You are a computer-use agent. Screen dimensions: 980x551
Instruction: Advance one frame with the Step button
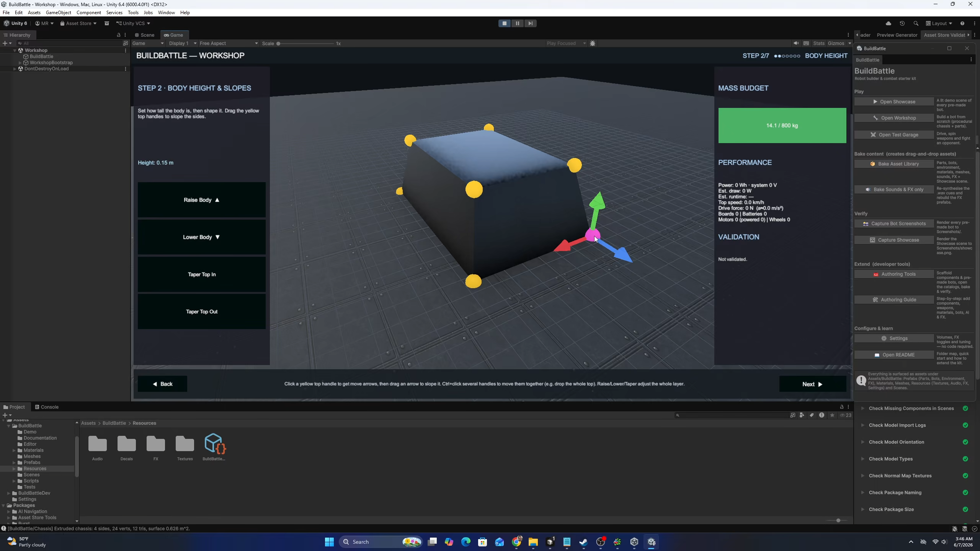[x=530, y=23]
